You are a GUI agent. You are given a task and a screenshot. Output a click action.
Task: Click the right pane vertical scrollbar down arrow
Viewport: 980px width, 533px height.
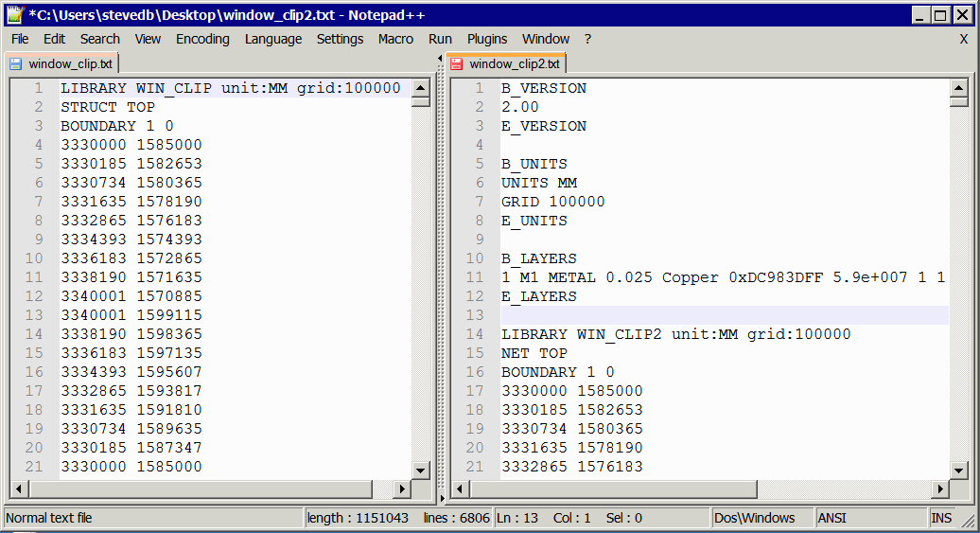click(x=959, y=470)
